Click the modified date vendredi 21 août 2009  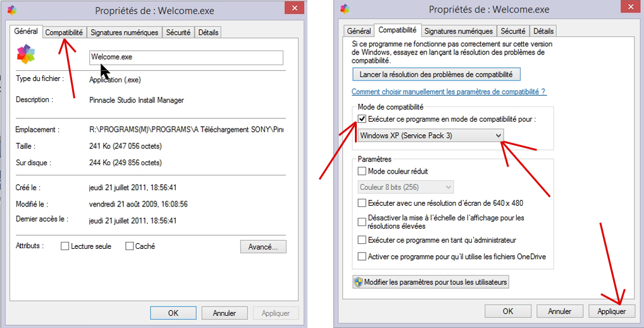[138, 204]
